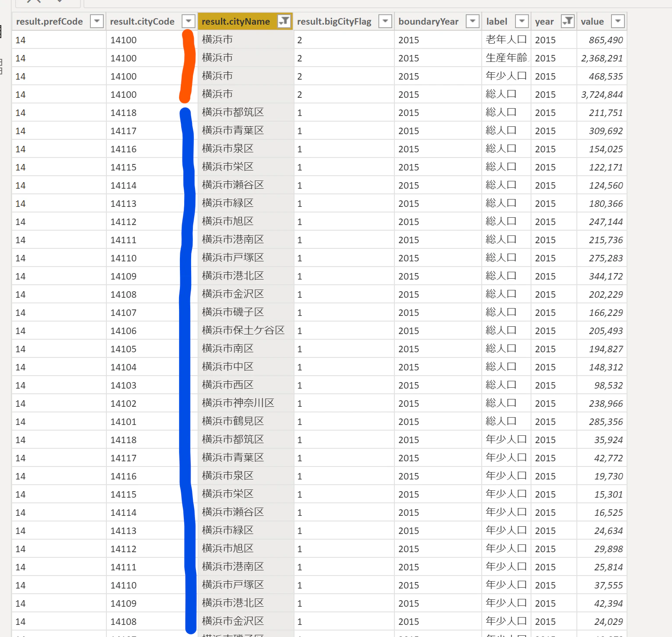Click 横浜市鶴見区 city name cell
Screen dimensions: 672x637
tap(246, 421)
